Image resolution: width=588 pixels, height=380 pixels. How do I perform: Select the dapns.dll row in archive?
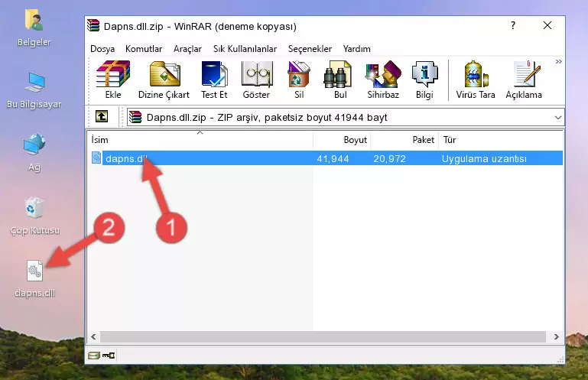326,158
